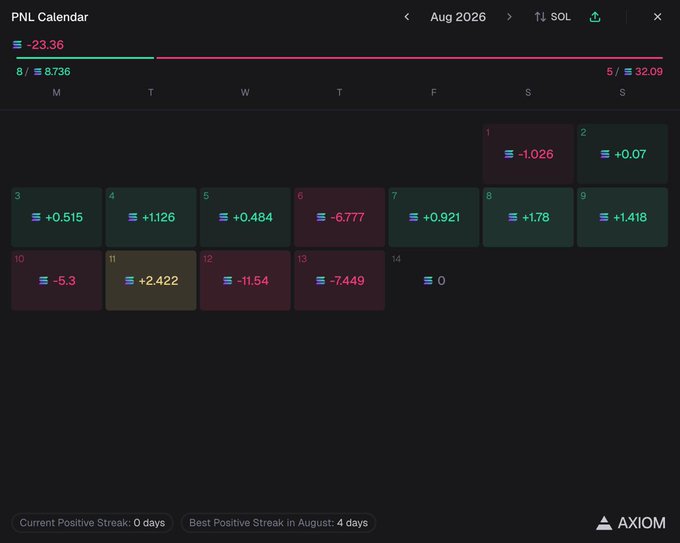The image size is (680, 543).
Task: Select August 9 cell showing +1.418
Action: pyautogui.click(x=622, y=217)
